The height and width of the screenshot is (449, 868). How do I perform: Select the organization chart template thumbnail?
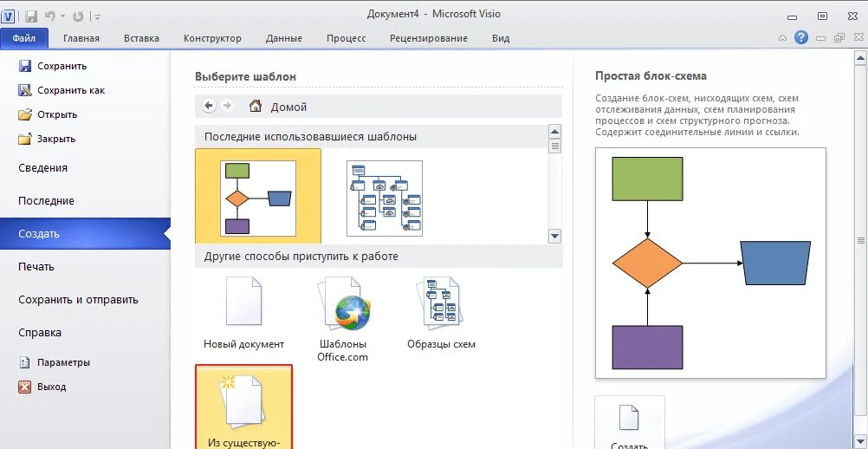(384, 198)
